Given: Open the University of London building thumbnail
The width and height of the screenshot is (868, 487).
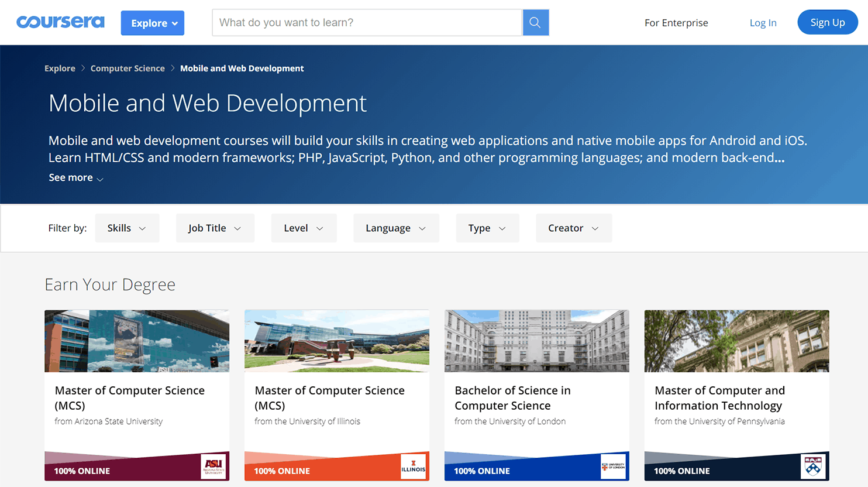Looking at the screenshot, I should pyautogui.click(x=537, y=341).
